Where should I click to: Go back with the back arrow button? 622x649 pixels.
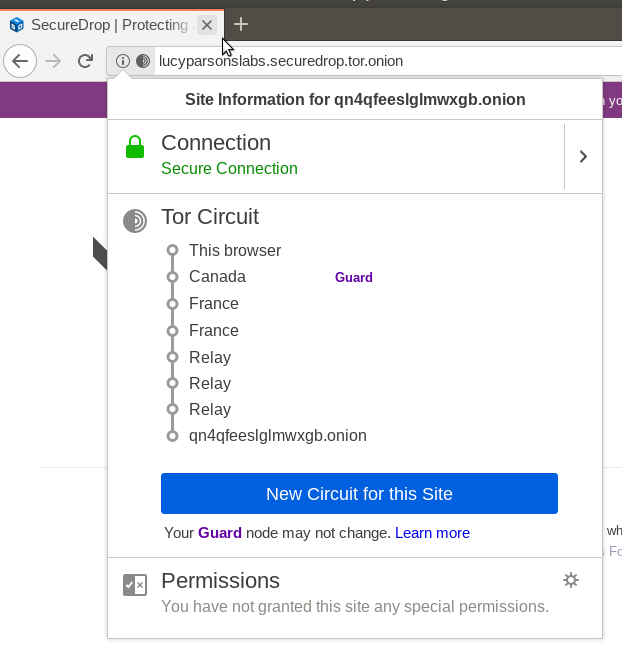click(x=19, y=61)
